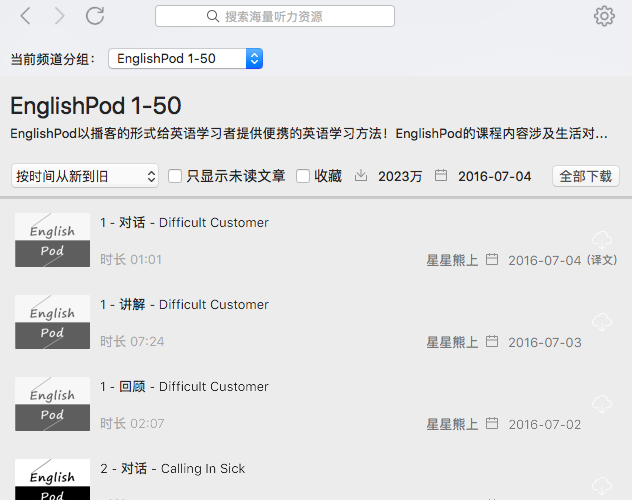Open the (译文) translation link
The height and width of the screenshot is (500, 632).
tap(602, 260)
